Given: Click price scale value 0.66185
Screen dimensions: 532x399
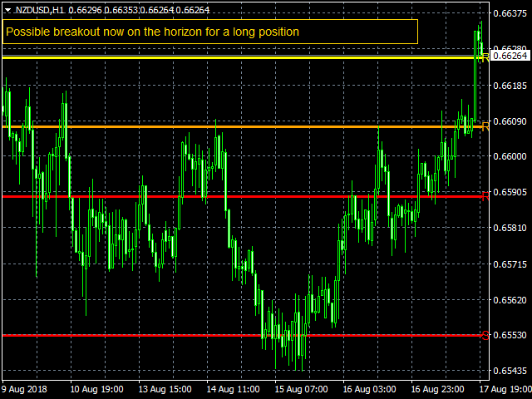Looking at the screenshot, I should tap(510, 86).
